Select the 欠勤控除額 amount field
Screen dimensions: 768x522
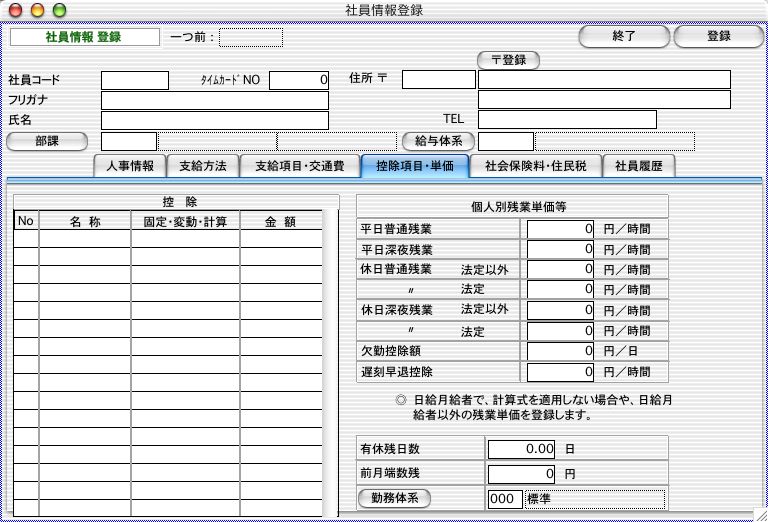[x=561, y=352]
